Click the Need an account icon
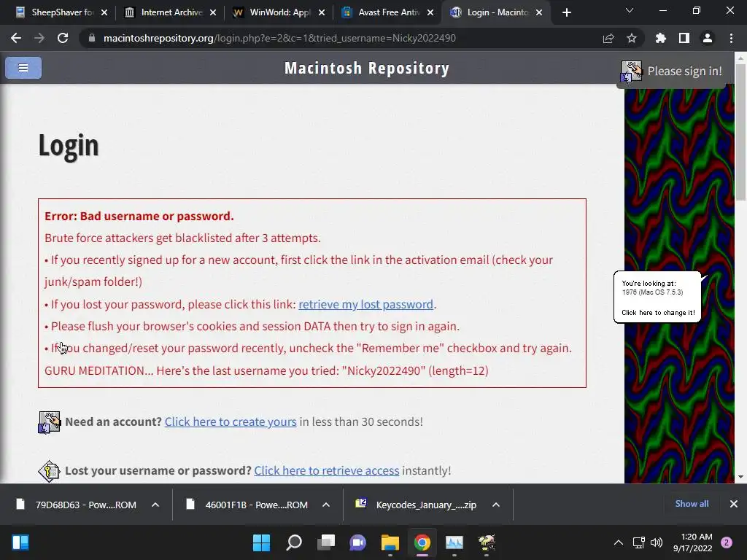This screenshot has height=560, width=747. click(x=49, y=422)
